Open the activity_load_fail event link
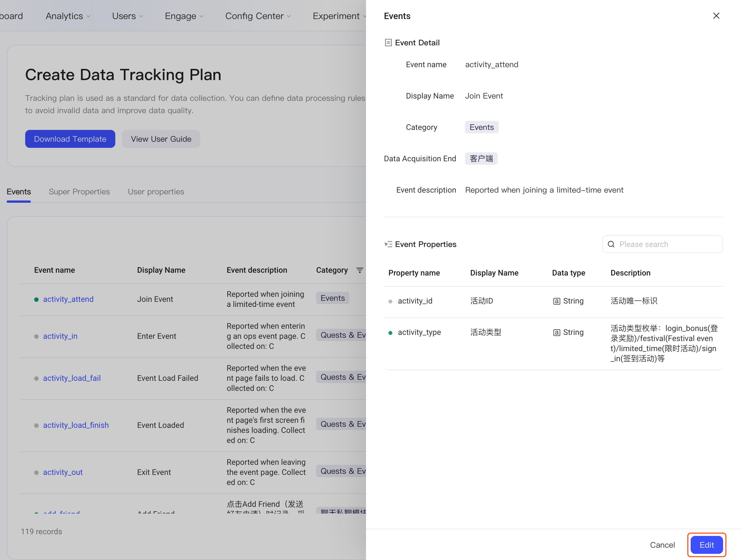This screenshot has width=741, height=560. 72,378
